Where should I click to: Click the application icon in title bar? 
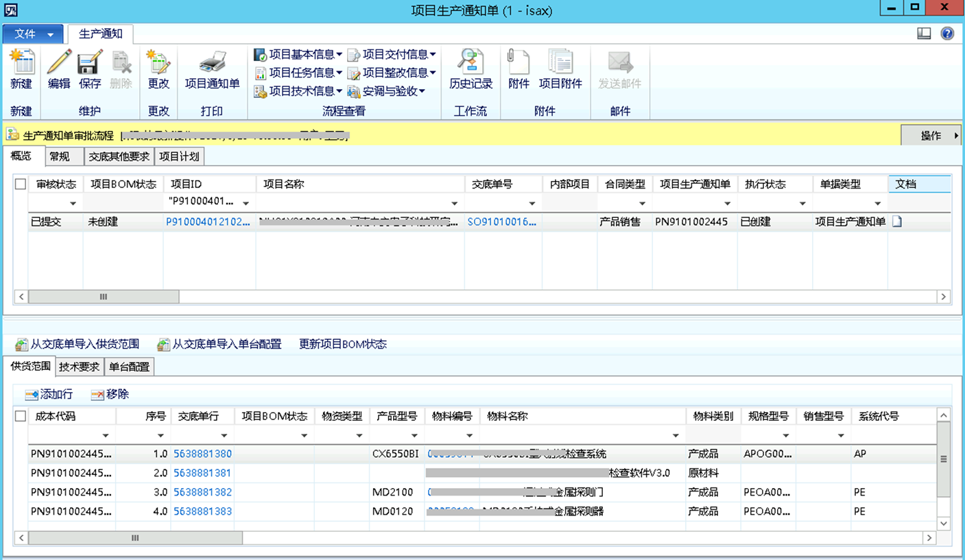10,10
